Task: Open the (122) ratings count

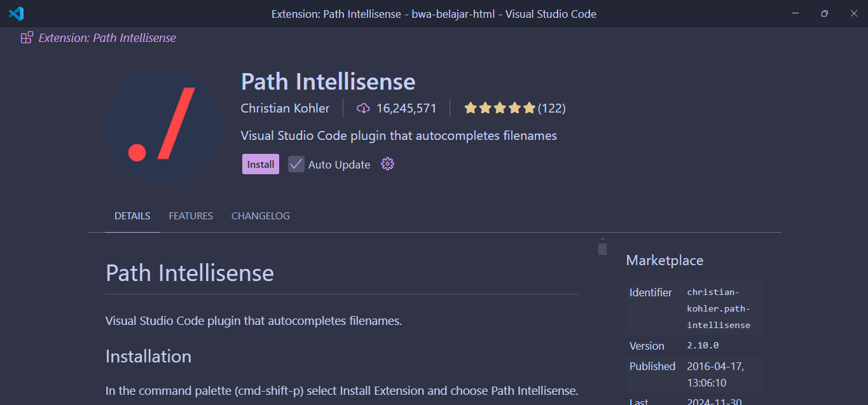Action: [551, 108]
